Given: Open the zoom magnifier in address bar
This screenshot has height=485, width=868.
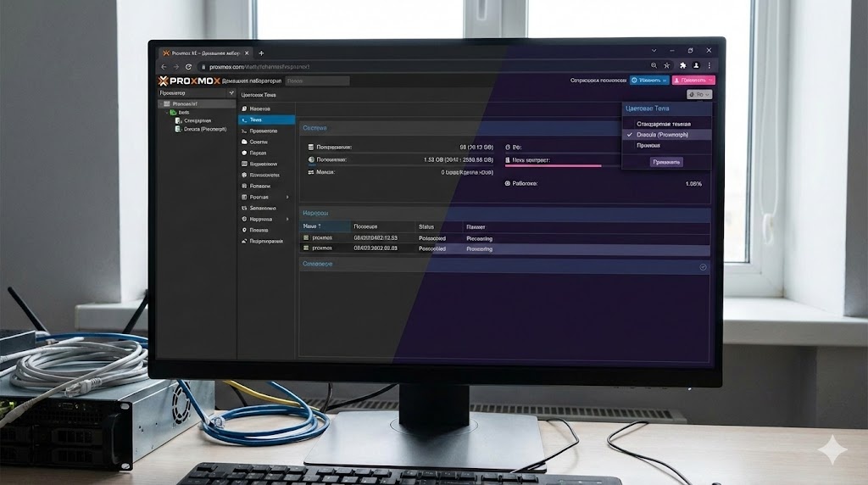Looking at the screenshot, I should (654, 65).
